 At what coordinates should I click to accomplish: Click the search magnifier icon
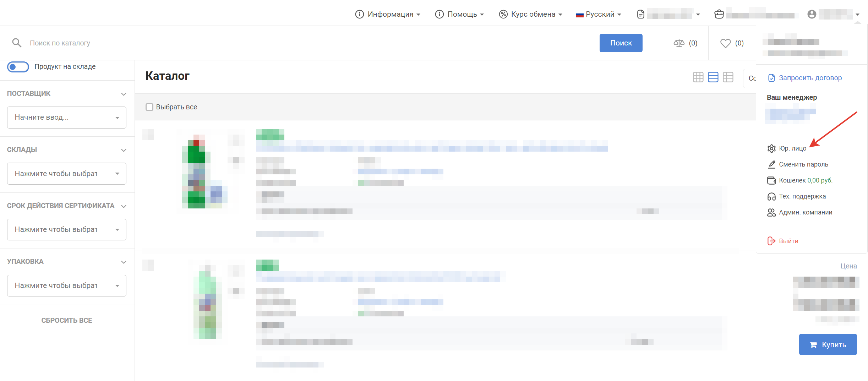(17, 43)
